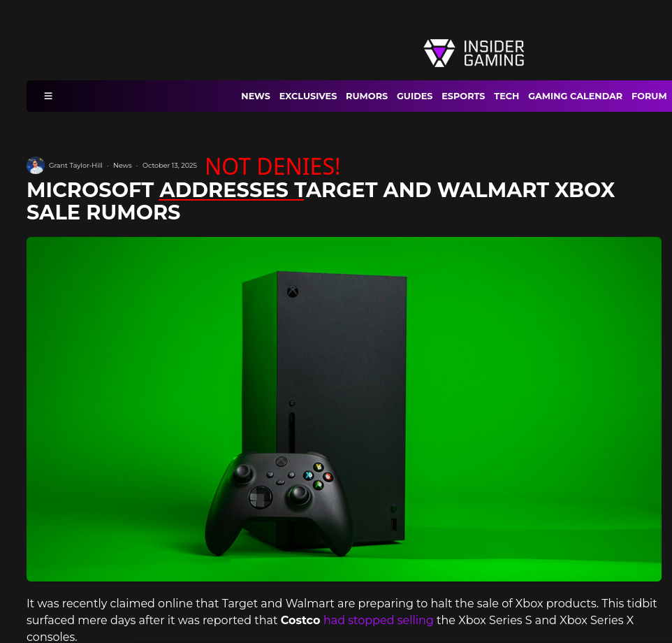This screenshot has width=672, height=643.
Task: Click the author avatar for Grant Taylor-Hill
Action: 36,166
